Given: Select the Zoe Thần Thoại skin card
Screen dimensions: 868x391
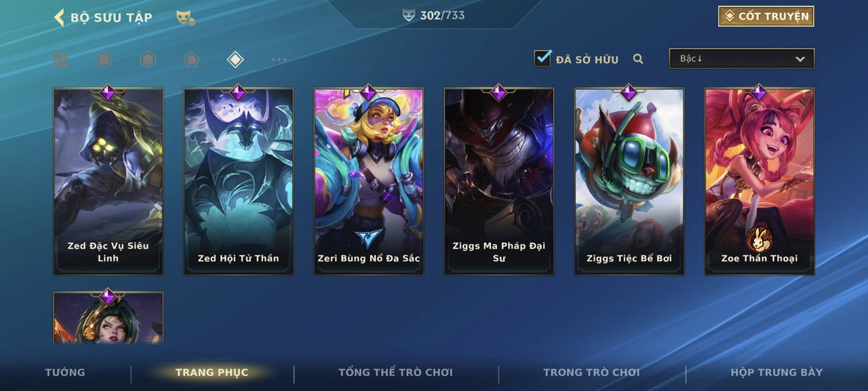Looking at the screenshot, I should tap(759, 181).
